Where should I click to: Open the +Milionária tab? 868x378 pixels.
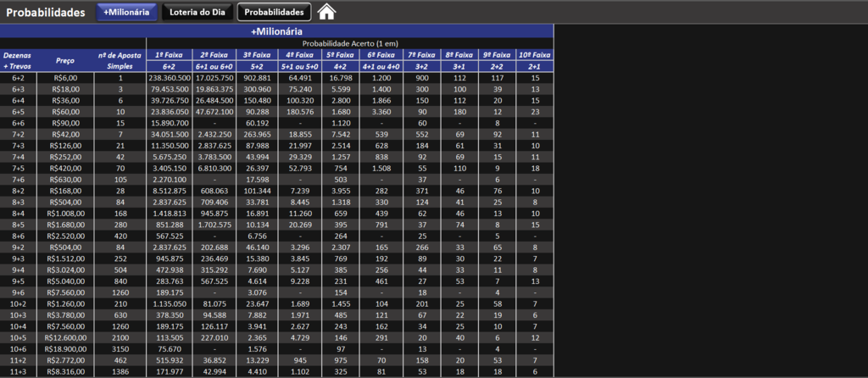(127, 12)
